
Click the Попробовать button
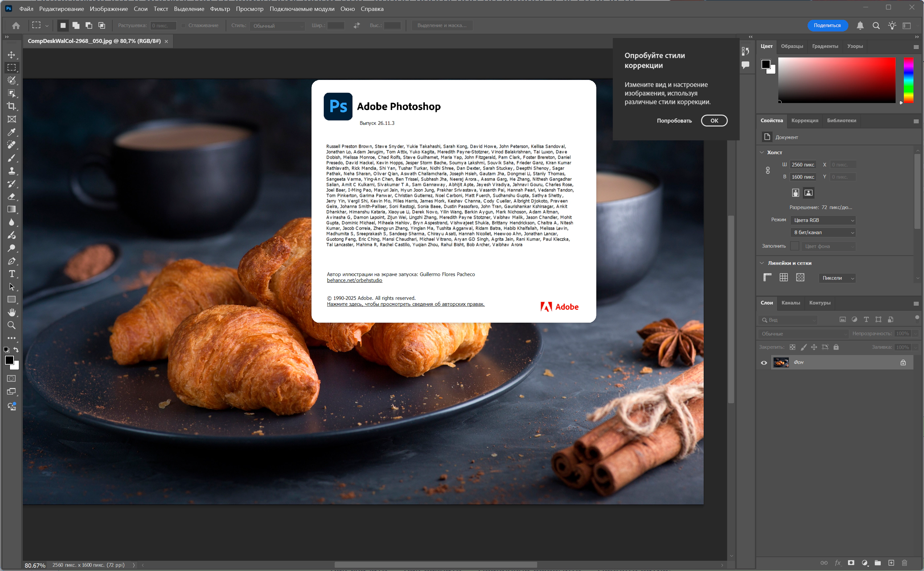click(x=674, y=121)
